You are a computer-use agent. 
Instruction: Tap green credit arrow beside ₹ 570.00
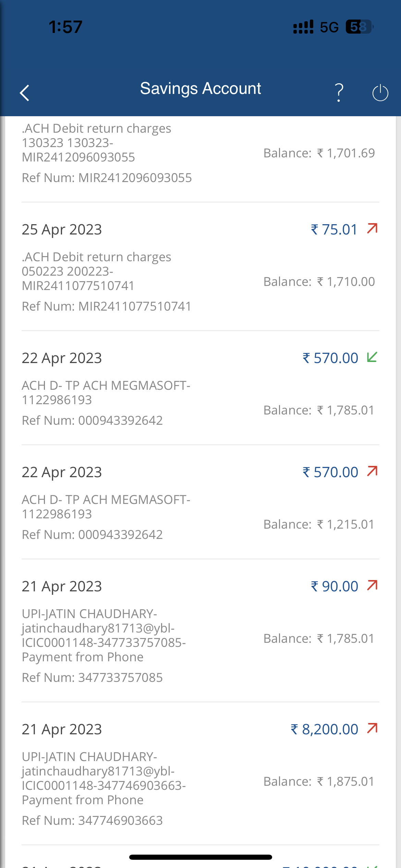coord(372,357)
